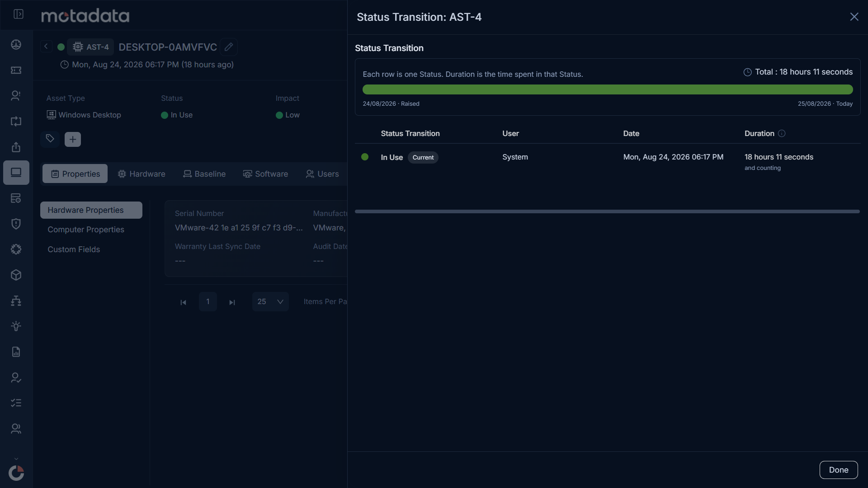
Task: Open the lightbulb knowledge icon in sidebar
Action: pyautogui.click(x=16, y=326)
